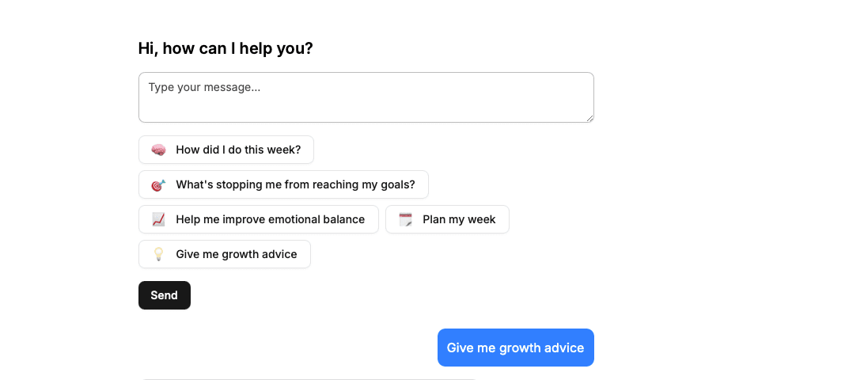Focus the 'Type your message...' text box
868x380 pixels.
tap(366, 97)
